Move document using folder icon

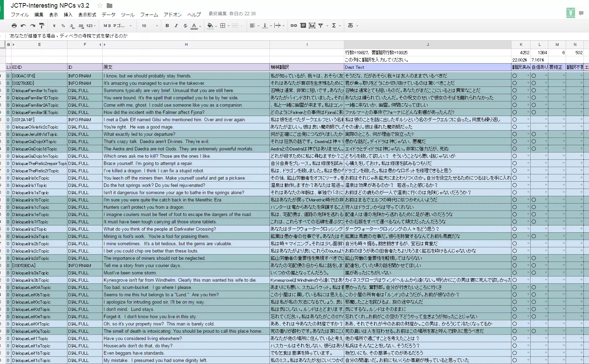110,6
